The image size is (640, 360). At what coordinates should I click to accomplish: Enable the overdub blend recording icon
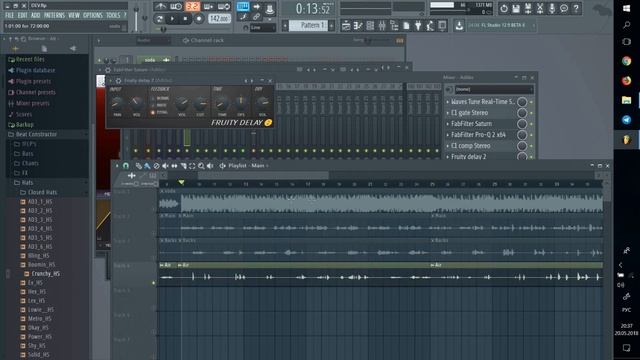point(208,6)
